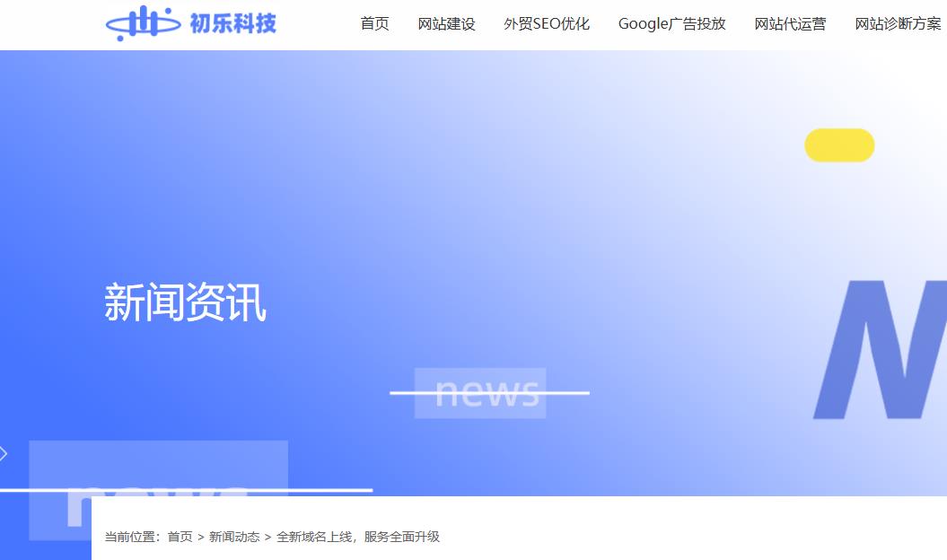947x560 pixels.
Task: Open the 网站诊断方案 navigation item
Action: tap(898, 24)
